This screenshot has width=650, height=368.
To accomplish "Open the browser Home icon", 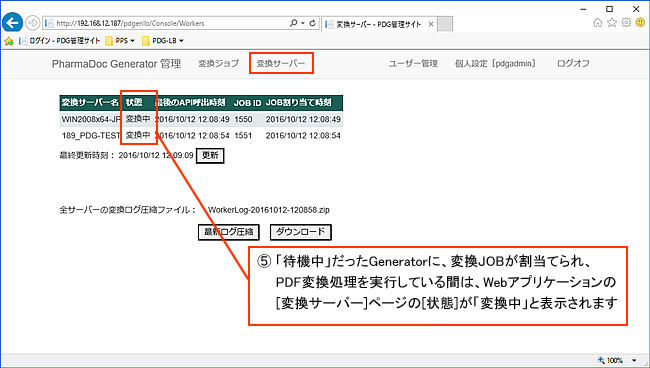I will (597, 23).
